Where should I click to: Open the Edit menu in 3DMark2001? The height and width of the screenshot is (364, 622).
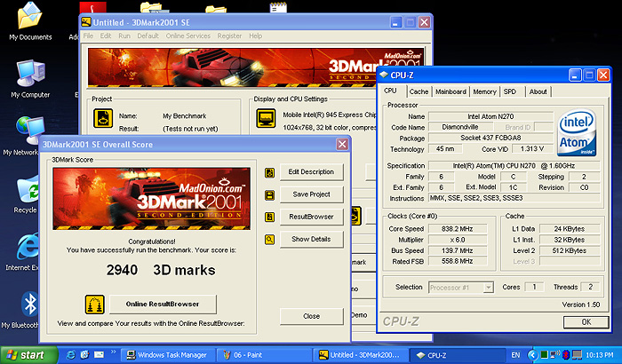[106, 36]
